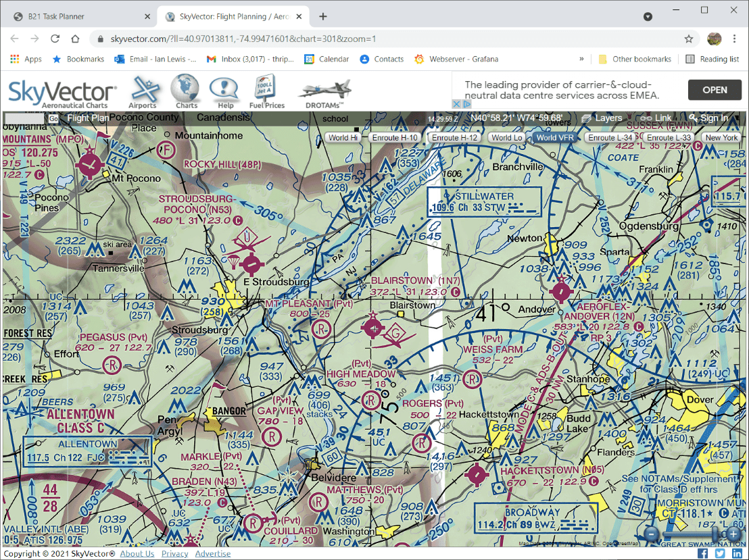Share on LinkedIn icon
The image size is (749, 560).
(x=737, y=554)
